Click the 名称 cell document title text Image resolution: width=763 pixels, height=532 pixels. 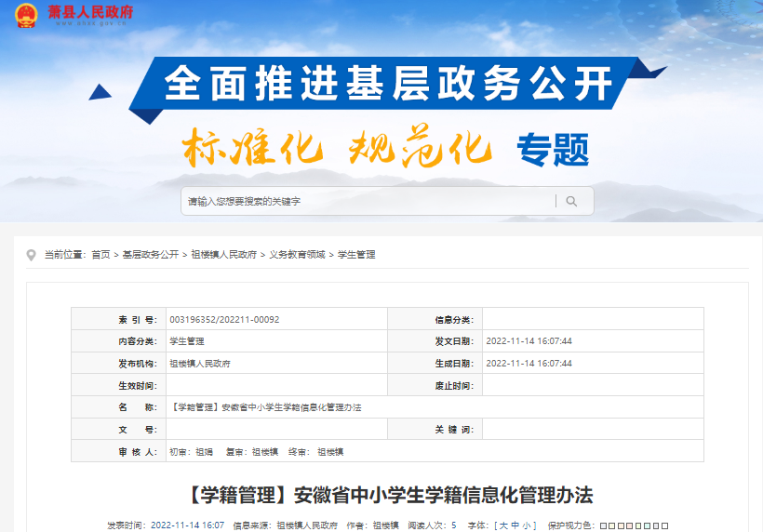(x=265, y=407)
